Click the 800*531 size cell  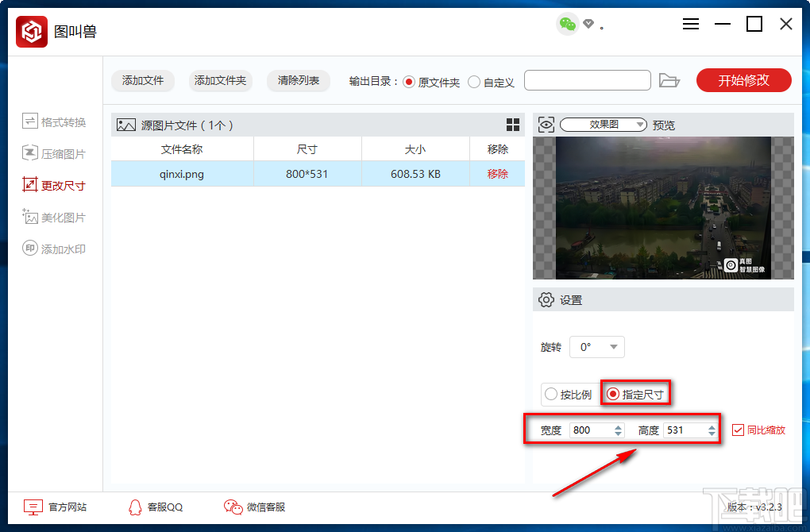[x=307, y=174]
